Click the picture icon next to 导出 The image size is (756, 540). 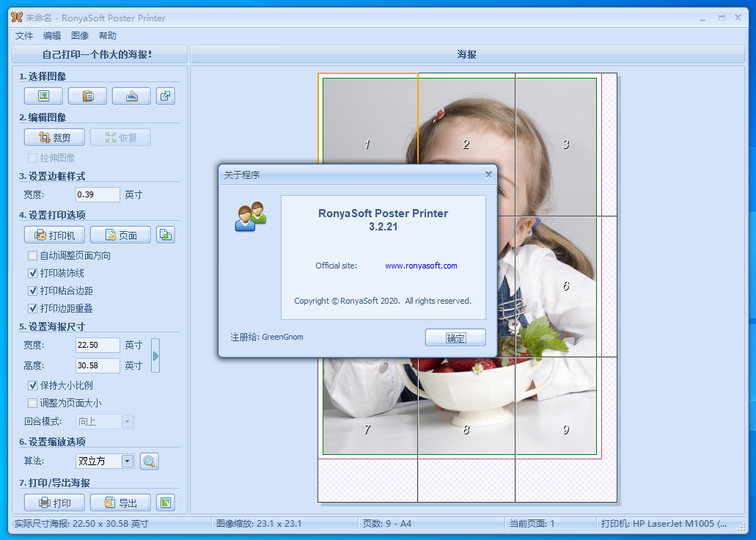pyautogui.click(x=166, y=503)
